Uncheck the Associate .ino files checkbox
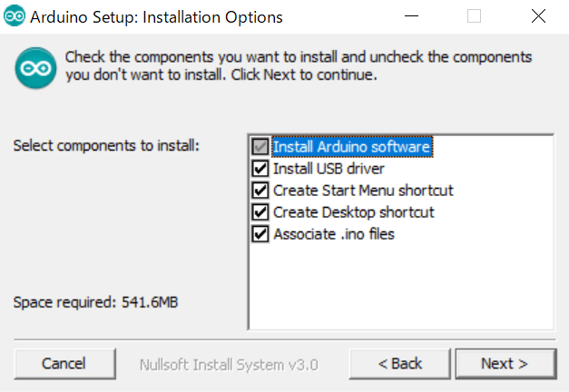 pyautogui.click(x=260, y=234)
